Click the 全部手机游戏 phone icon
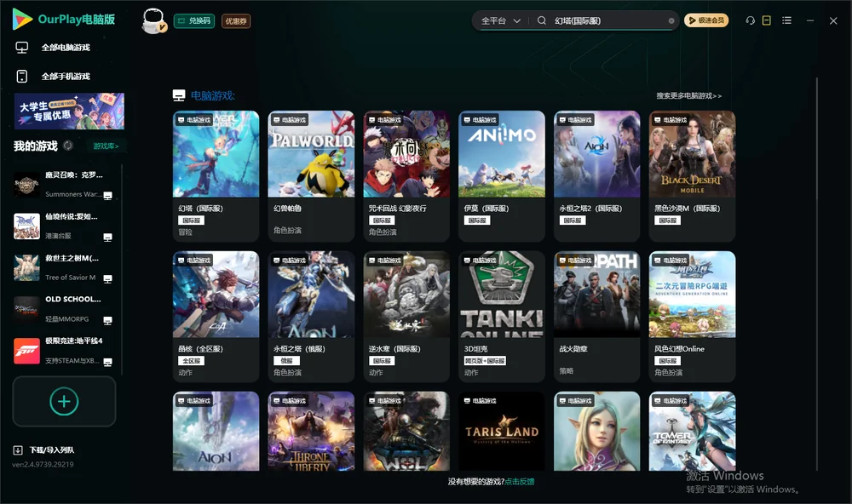The height and width of the screenshot is (504, 852). click(22, 76)
